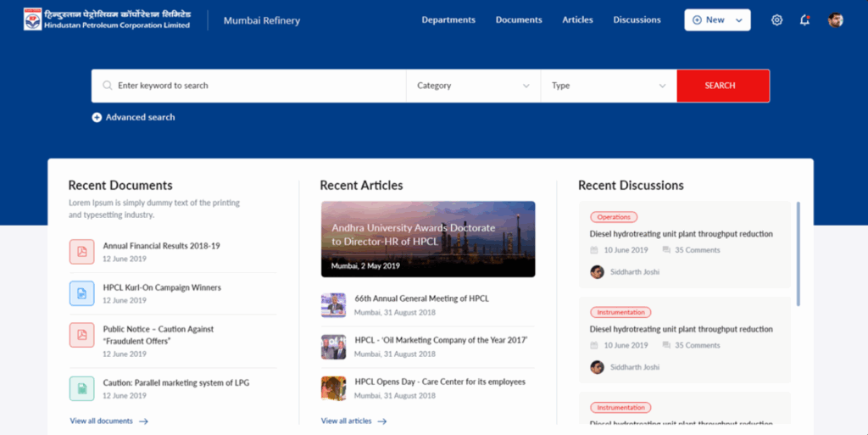Open the Documents menu
The image size is (868, 435).
[x=519, y=20]
